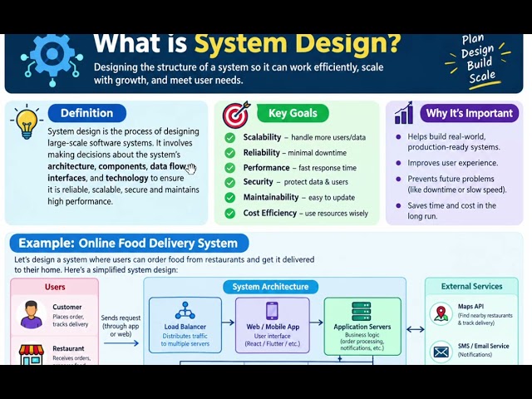Click the Sends request arrow
This screenshot has height=399, width=532.
click(121, 343)
